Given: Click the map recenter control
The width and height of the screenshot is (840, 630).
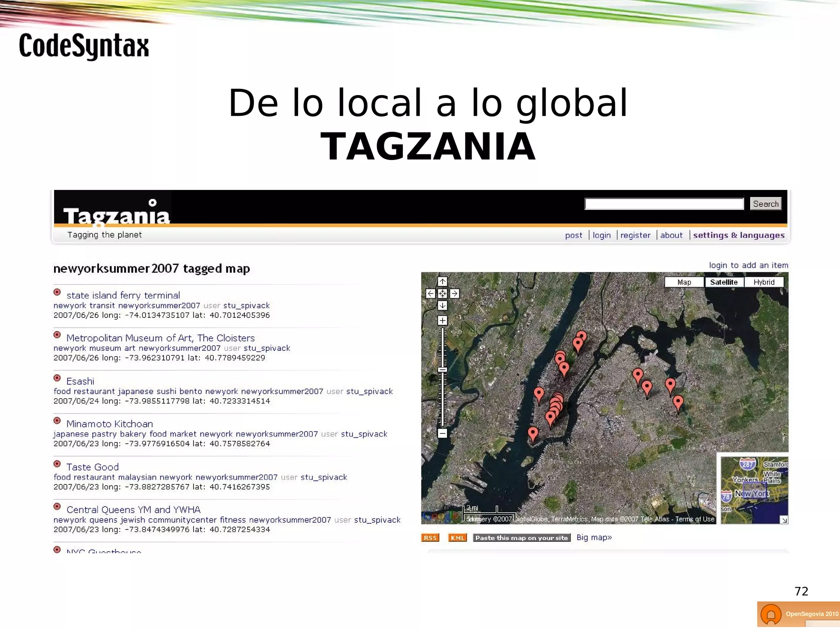Looking at the screenshot, I should pyautogui.click(x=442, y=294).
